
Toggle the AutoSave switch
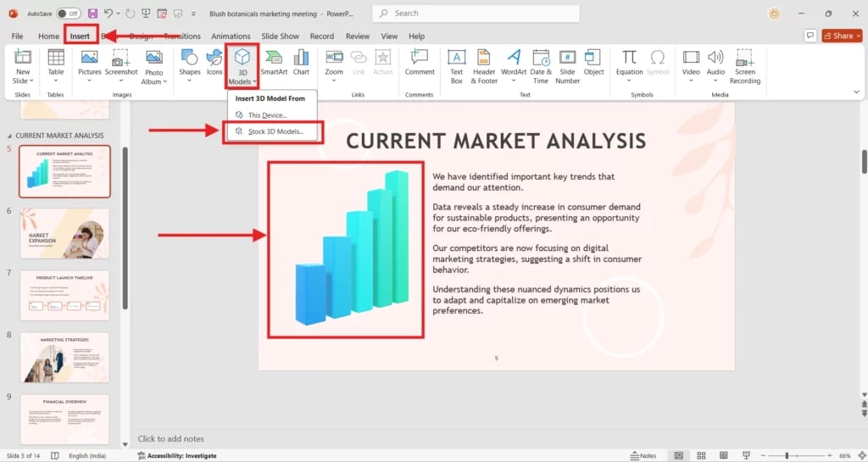[68, 14]
